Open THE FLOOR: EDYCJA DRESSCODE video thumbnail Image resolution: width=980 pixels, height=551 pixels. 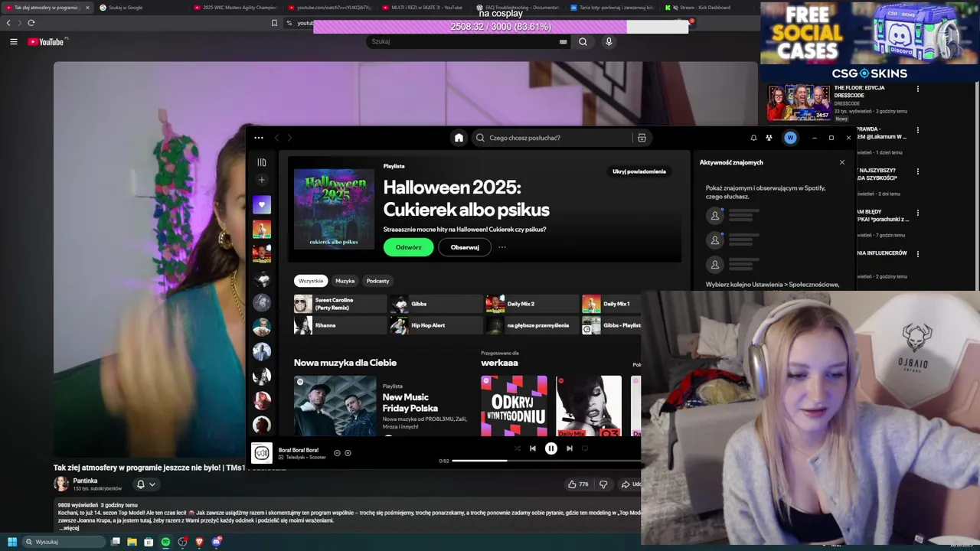pos(799,103)
